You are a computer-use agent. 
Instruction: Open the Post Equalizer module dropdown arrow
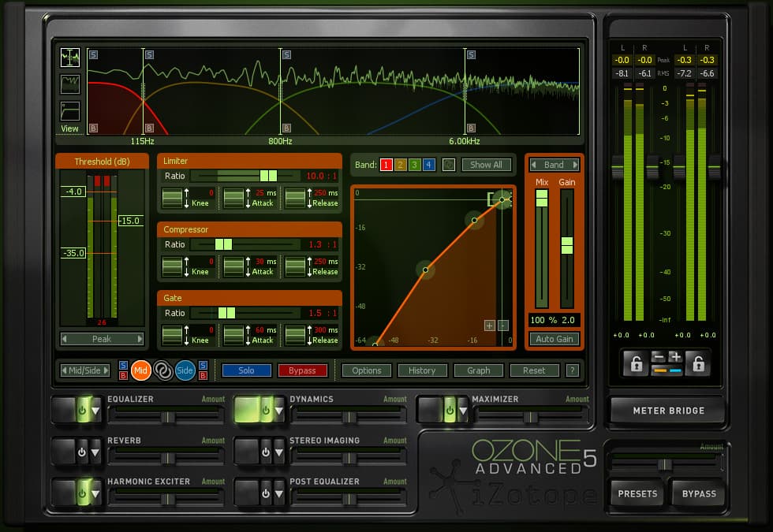[279, 493]
